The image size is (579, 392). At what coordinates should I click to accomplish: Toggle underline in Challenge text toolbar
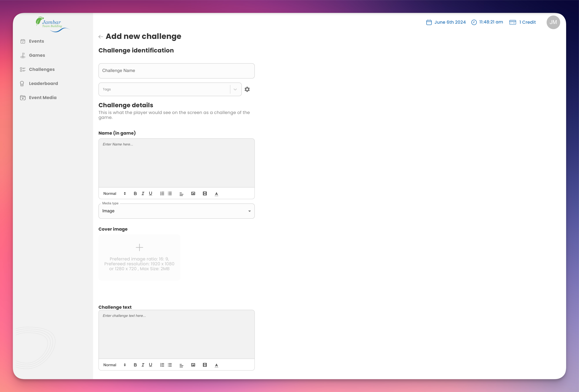[x=150, y=365]
